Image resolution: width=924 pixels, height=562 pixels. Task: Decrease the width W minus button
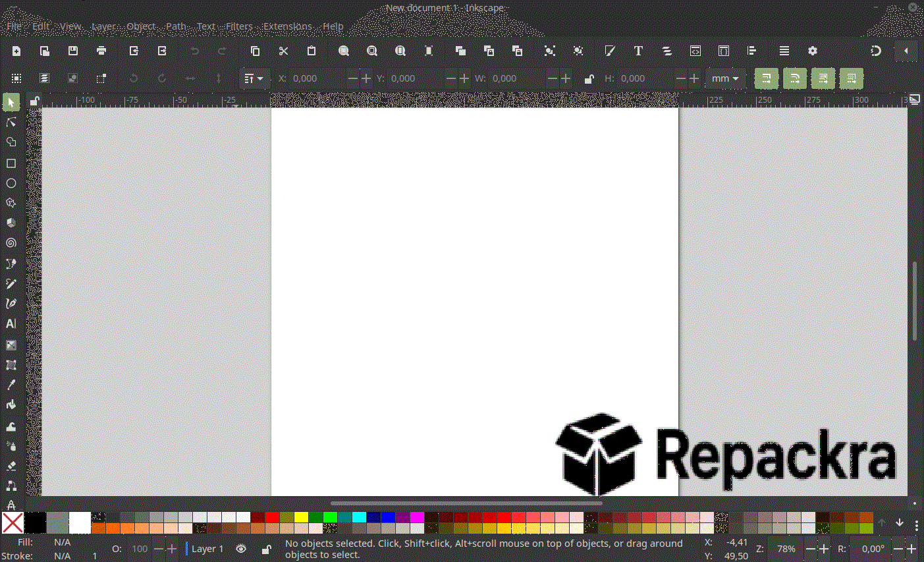point(552,78)
